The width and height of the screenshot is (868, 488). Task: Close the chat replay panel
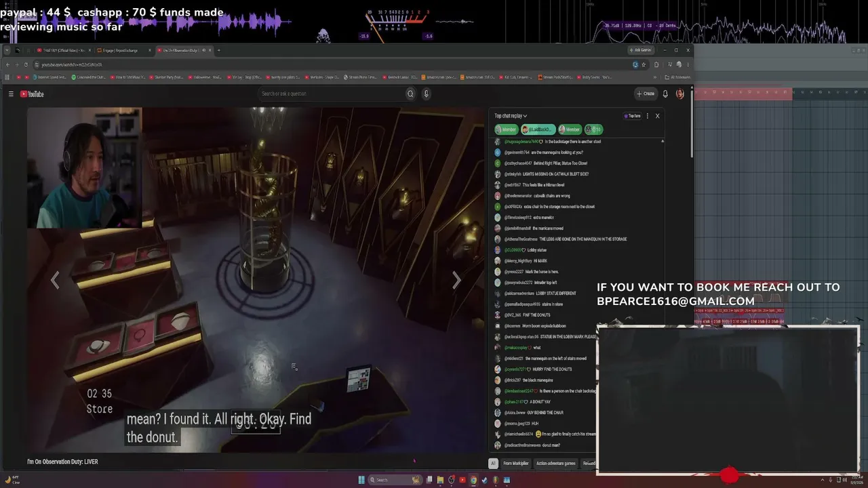pos(657,116)
